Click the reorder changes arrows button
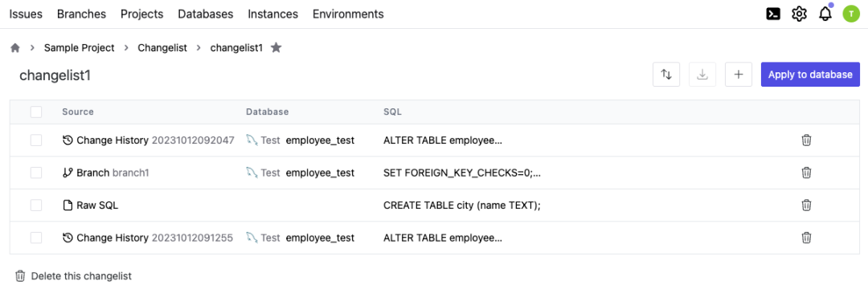The image size is (868, 289). [666, 75]
